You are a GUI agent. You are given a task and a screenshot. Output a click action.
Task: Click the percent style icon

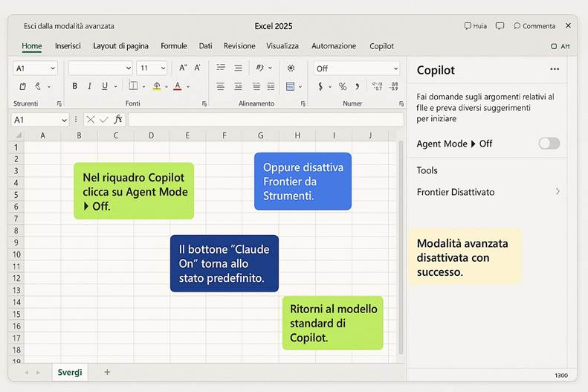pos(343,86)
